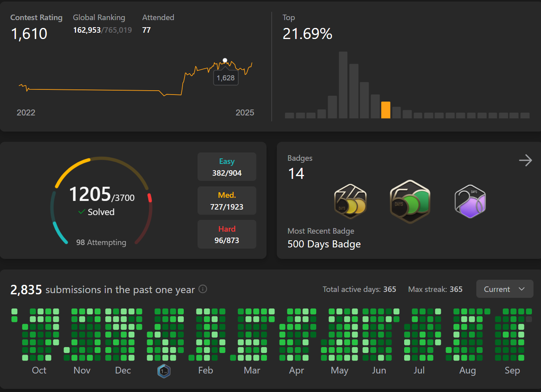Viewport: 541px width, 392px height.
Task: Click the 500 Days green badge icon
Action: click(410, 201)
